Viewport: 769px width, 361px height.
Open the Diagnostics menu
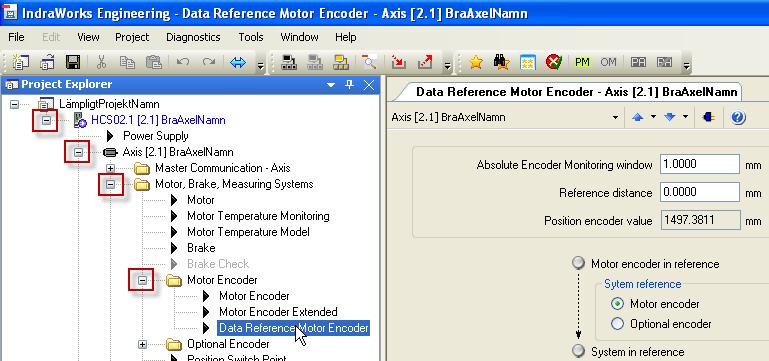pyautogui.click(x=193, y=37)
